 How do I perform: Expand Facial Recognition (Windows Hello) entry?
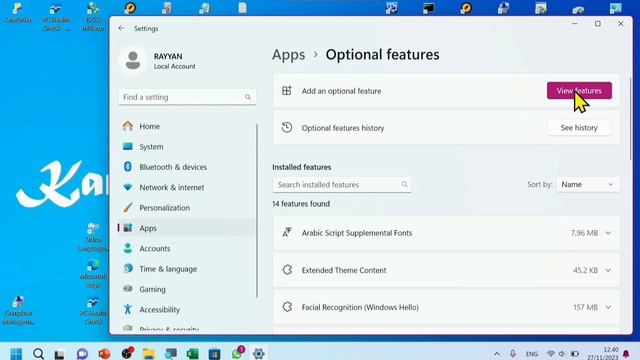point(608,307)
